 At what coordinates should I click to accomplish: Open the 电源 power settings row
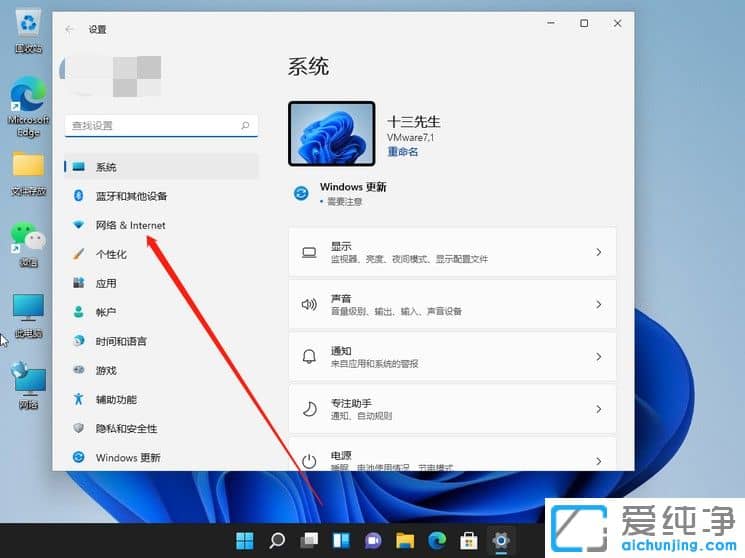pyautogui.click(x=452, y=454)
